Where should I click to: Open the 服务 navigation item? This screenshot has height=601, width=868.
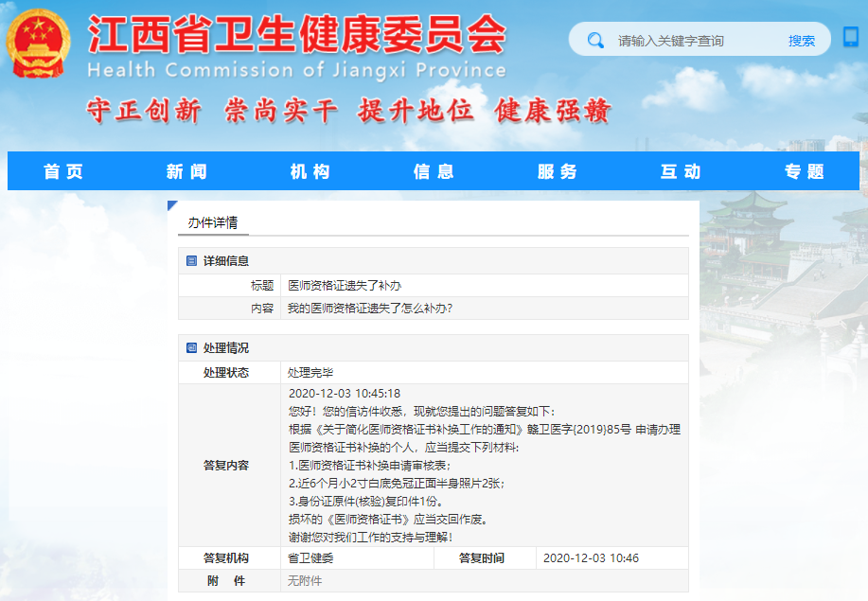coord(558,171)
